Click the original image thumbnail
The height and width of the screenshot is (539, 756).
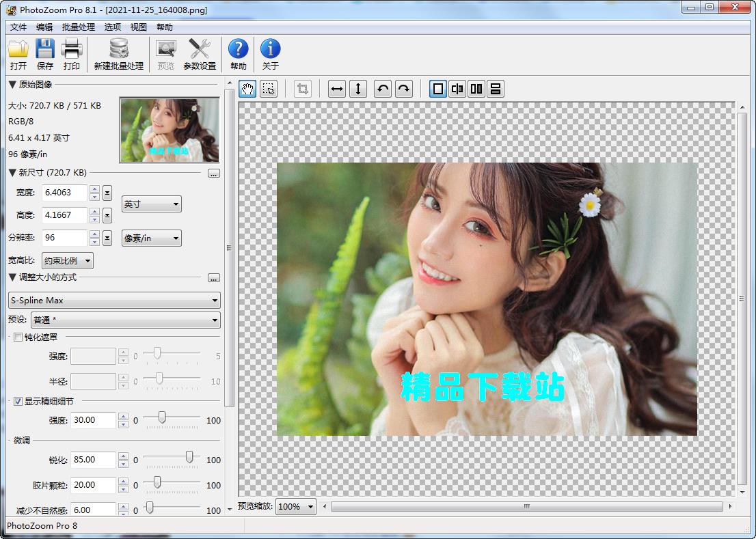point(170,130)
